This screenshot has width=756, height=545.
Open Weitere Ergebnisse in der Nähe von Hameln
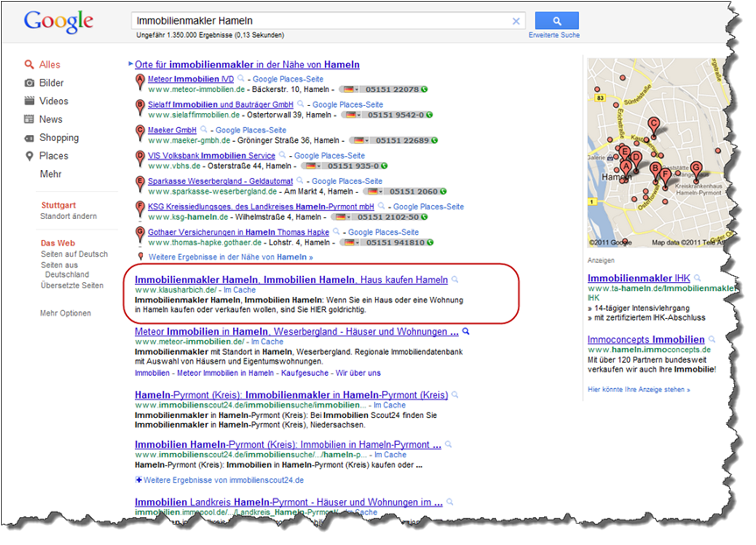pos(230,257)
